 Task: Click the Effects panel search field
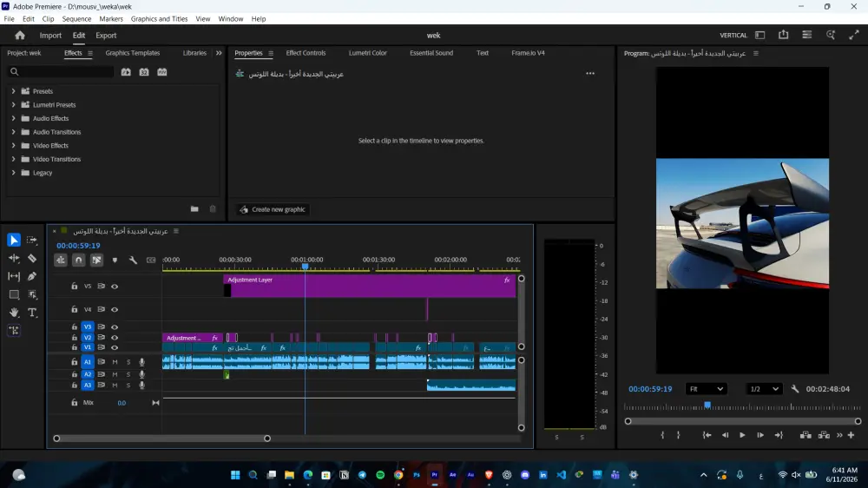click(x=61, y=71)
